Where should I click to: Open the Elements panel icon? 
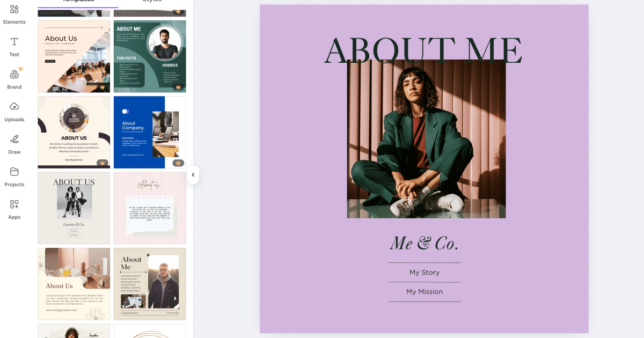coord(14,9)
